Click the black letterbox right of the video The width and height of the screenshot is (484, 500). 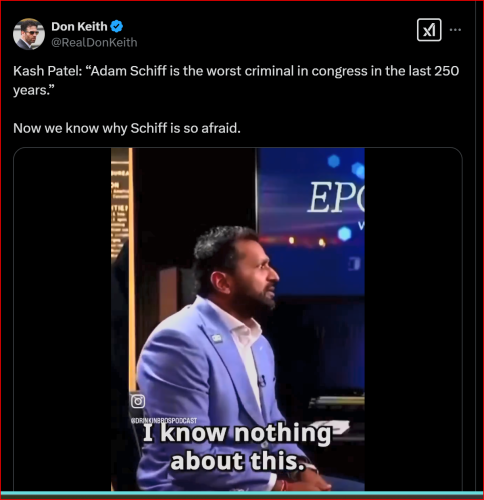pyautogui.click(x=413, y=319)
